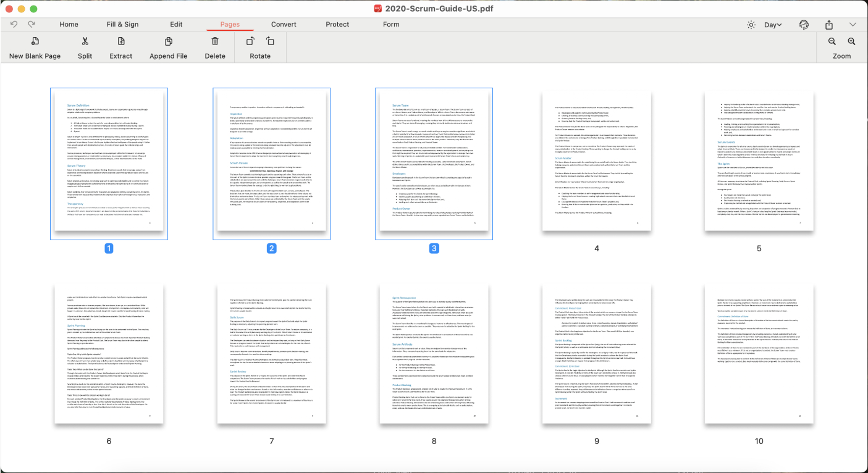Rotate pages clockwise
The image size is (868, 473).
[x=270, y=41]
